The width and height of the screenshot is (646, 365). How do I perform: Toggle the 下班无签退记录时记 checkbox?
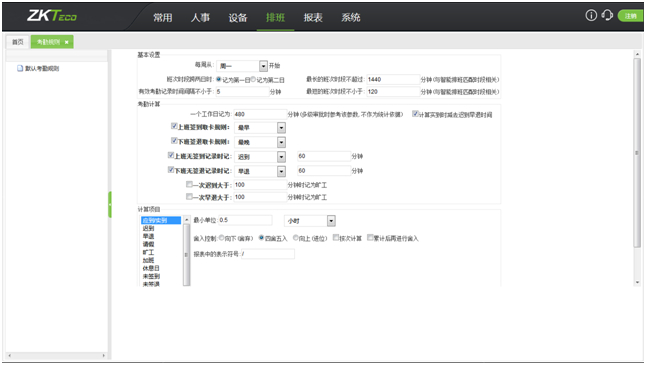[171, 170]
